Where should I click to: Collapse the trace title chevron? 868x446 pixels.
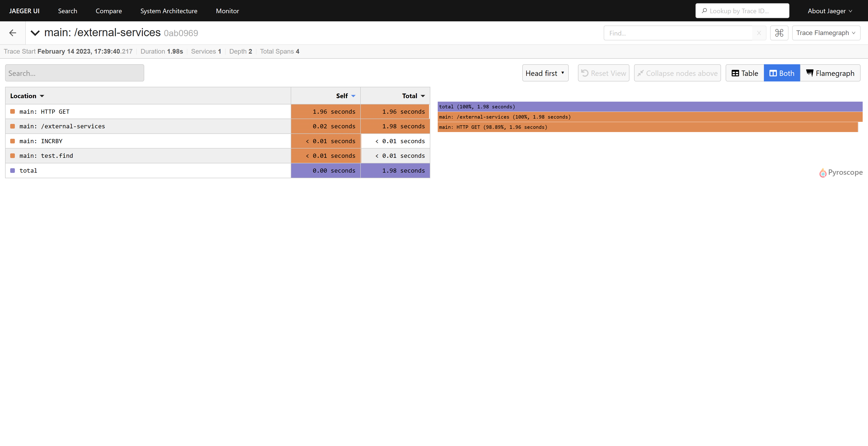click(x=35, y=33)
